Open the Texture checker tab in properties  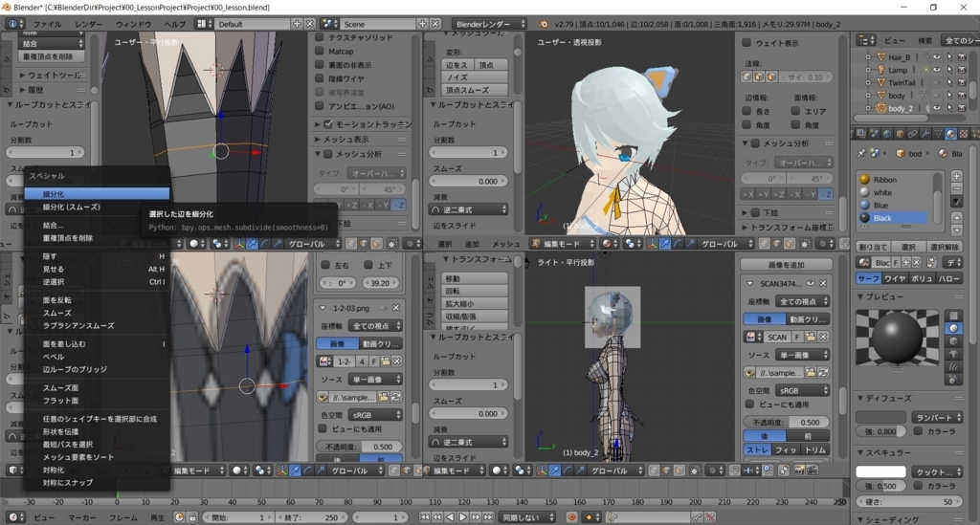click(963, 134)
